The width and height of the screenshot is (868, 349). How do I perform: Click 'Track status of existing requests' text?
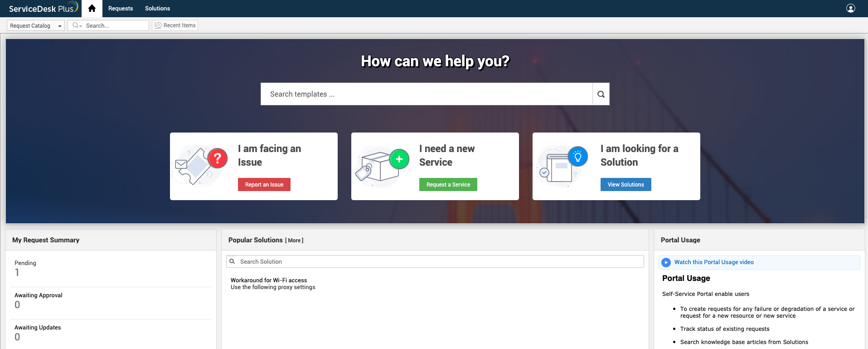725,329
